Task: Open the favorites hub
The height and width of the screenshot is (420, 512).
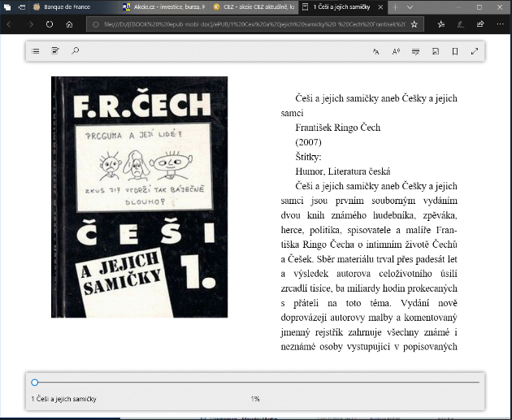Action: coord(441,24)
